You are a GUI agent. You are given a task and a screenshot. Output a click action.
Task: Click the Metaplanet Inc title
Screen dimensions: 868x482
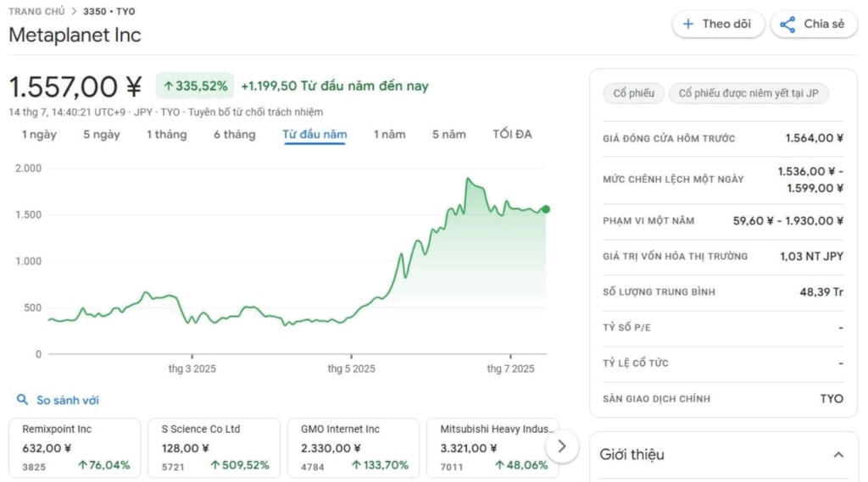[x=75, y=35]
